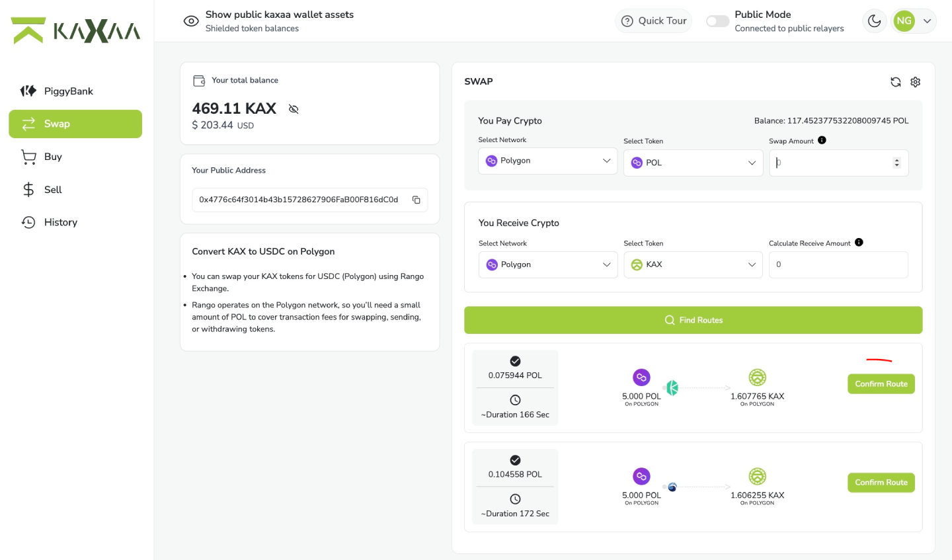Click the Swap Amount info icon
The height and width of the screenshot is (560, 952).
[822, 140]
